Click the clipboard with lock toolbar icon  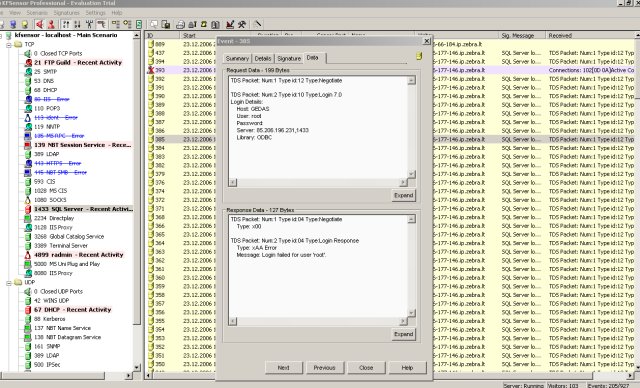click(166, 24)
